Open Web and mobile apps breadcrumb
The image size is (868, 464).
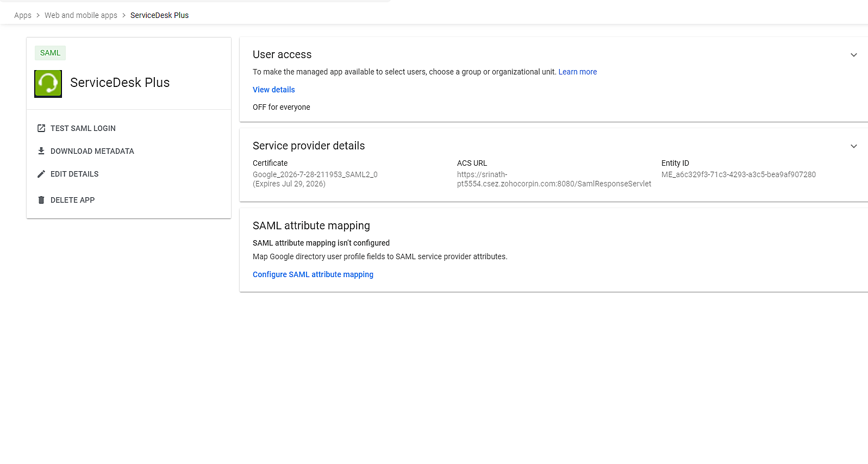[81, 15]
